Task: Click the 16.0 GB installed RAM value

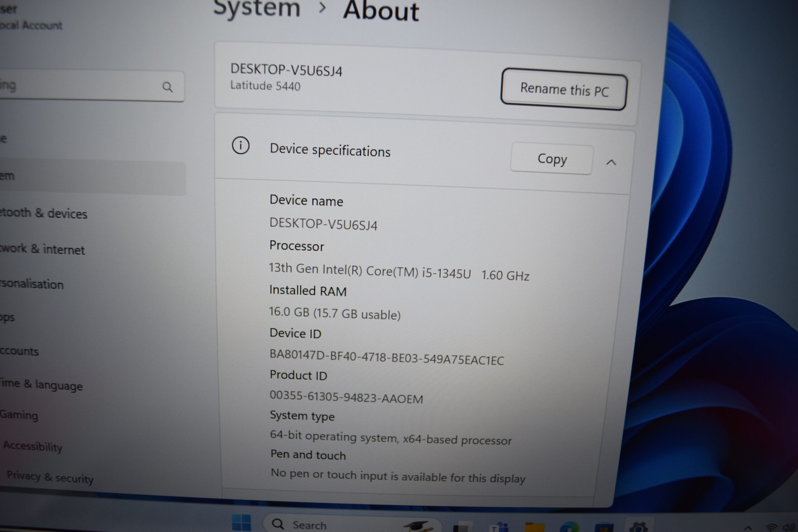Action: [334, 313]
